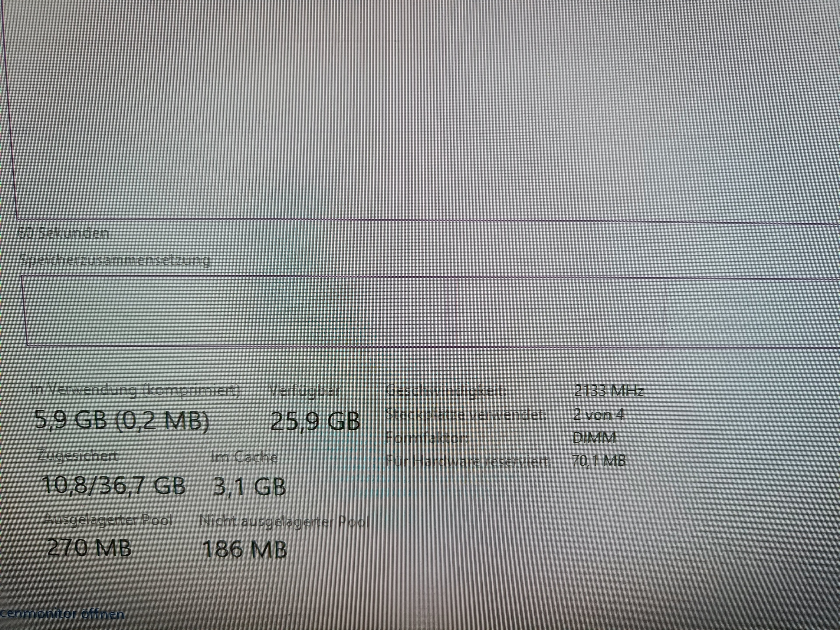Select the 'DIMM' form factor value
The height and width of the screenshot is (630, 840).
[x=594, y=438]
